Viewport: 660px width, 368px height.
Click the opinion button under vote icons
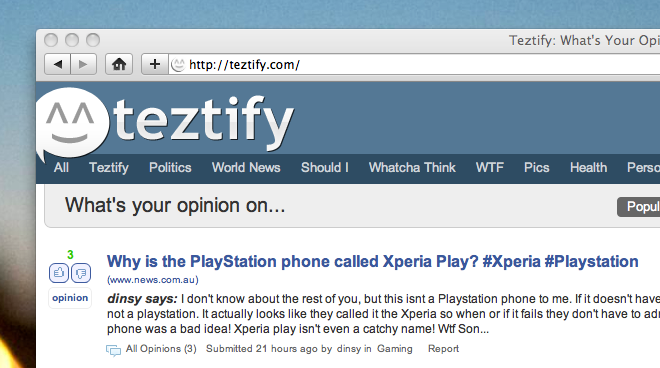coord(70,298)
